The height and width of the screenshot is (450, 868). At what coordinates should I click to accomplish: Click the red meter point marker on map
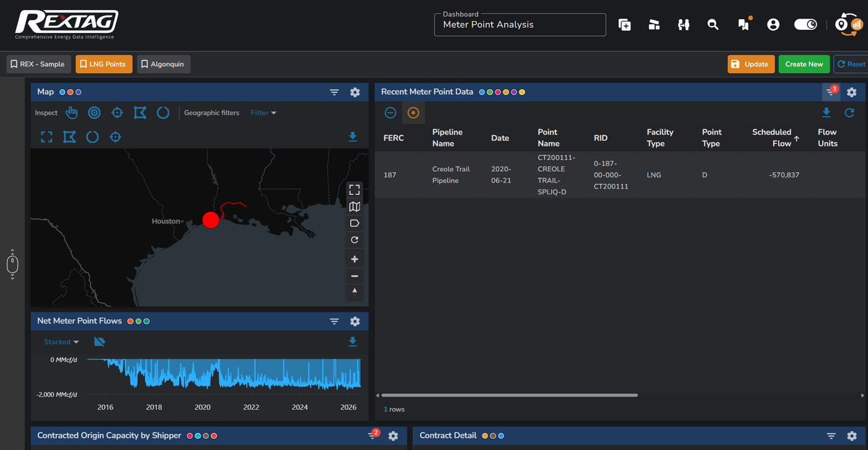pyautogui.click(x=211, y=219)
